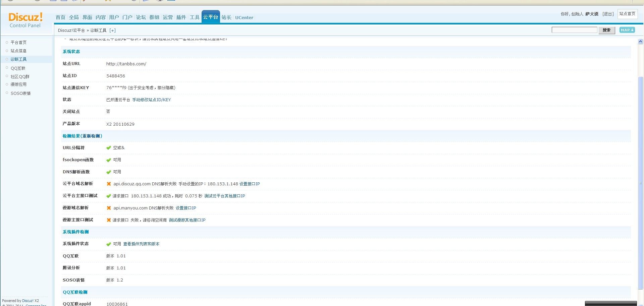Open 社区QQ群 in sidebar
The height and width of the screenshot is (306, 644).
pyautogui.click(x=20, y=76)
